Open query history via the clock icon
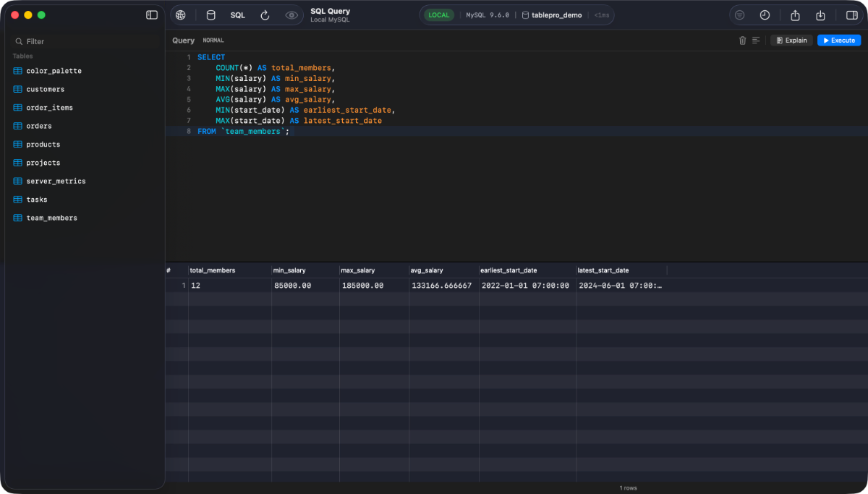 (x=765, y=14)
